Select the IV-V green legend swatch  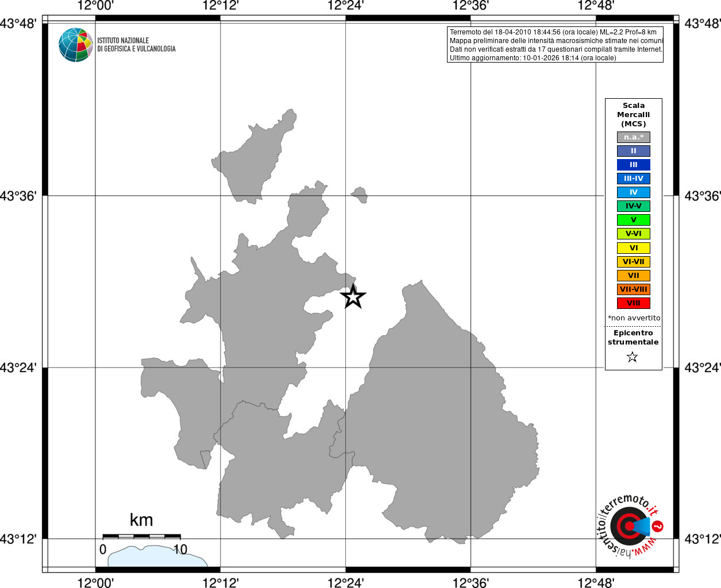tap(634, 206)
